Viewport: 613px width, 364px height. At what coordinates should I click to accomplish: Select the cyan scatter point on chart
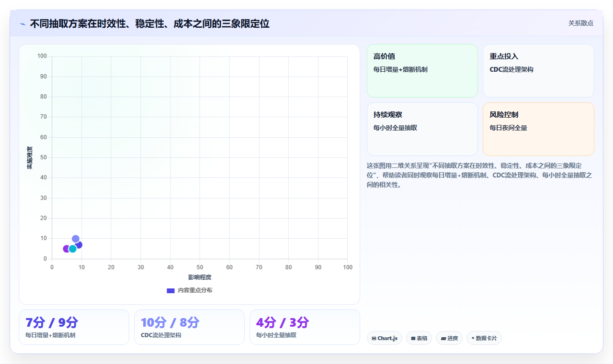click(72, 249)
